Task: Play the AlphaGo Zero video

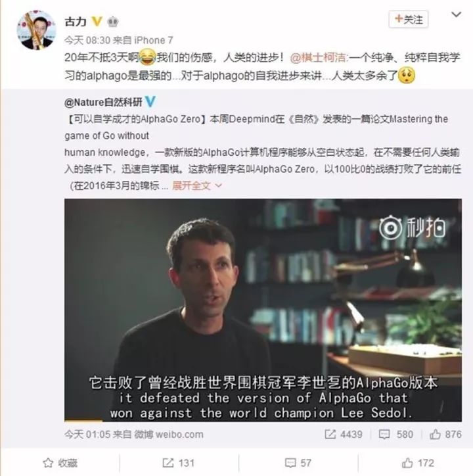Action: (x=263, y=310)
